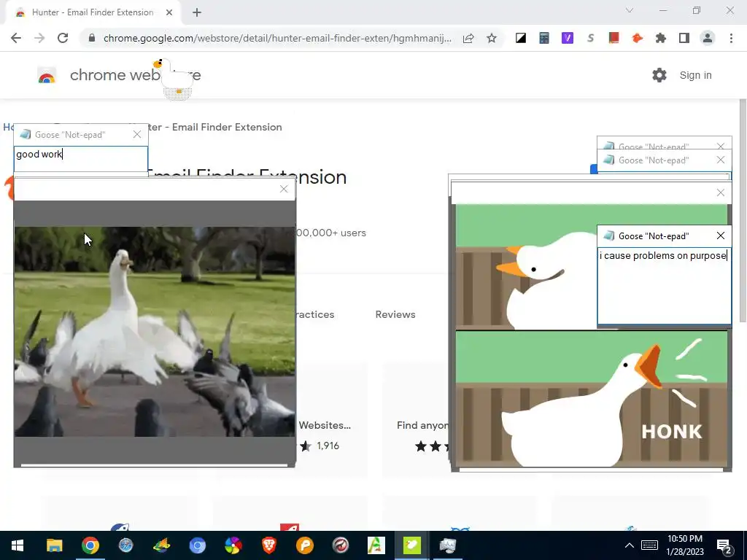
Task: Open the black-and-white square extension icon
Action: (x=521, y=38)
